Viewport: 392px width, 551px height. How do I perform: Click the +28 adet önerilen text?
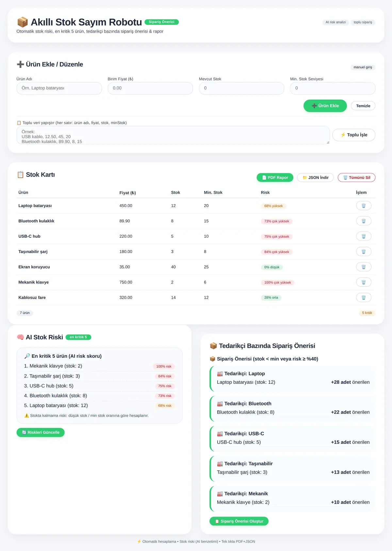pyautogui.click(x=350, y=382)
